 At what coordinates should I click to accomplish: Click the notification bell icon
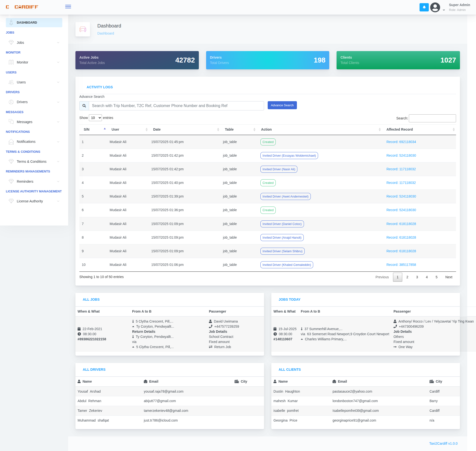[x=424, y=7]
